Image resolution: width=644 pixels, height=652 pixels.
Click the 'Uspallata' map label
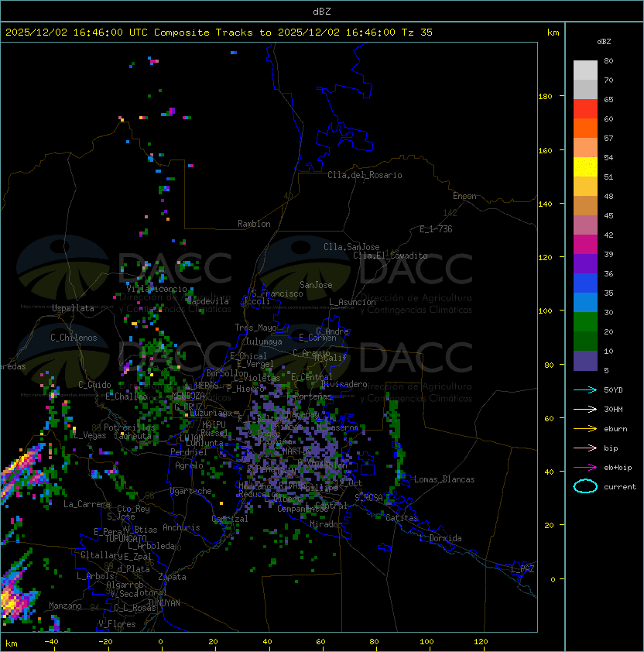point(73,308)
